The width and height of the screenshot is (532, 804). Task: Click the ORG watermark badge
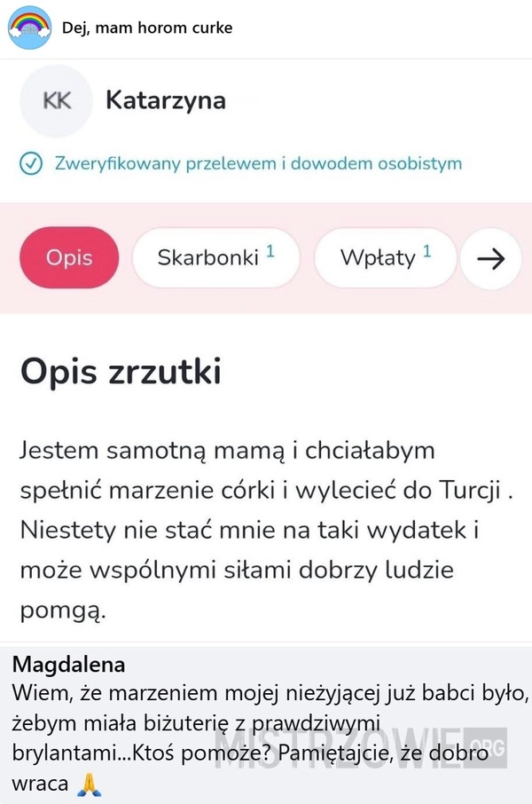coord(486,747)
